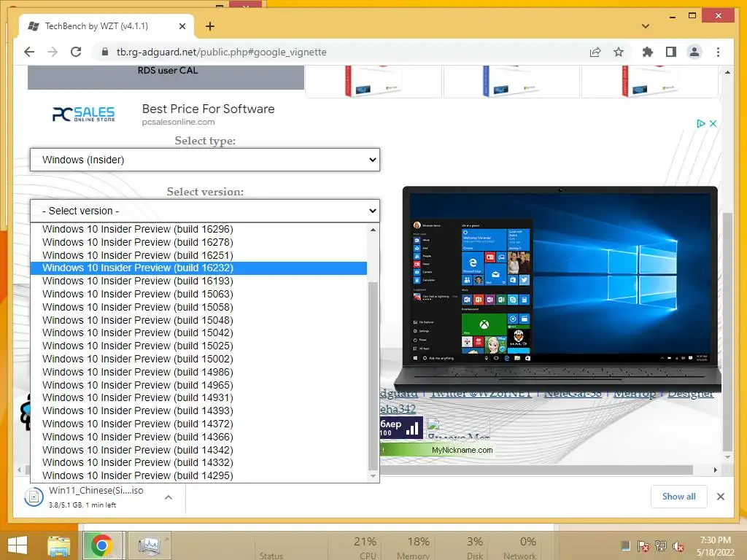
Task: Close the ad with the X icon
Action: point(713,123)
